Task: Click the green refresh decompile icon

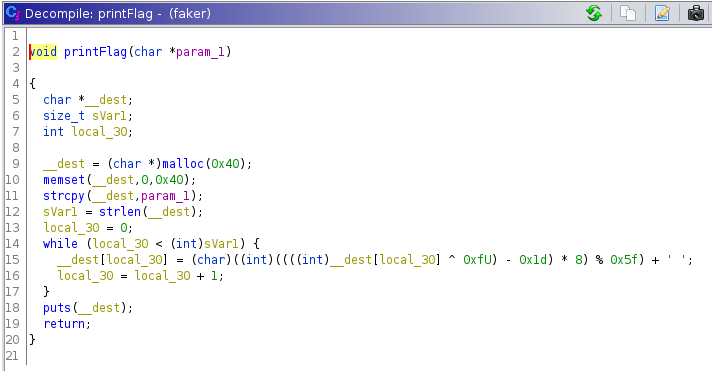Action: 593,13
